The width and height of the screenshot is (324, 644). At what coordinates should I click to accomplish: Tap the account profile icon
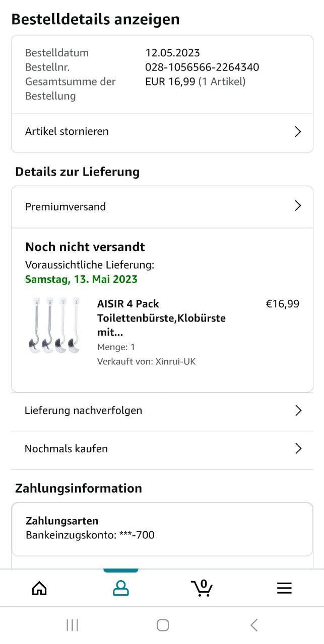pos(121,588)
